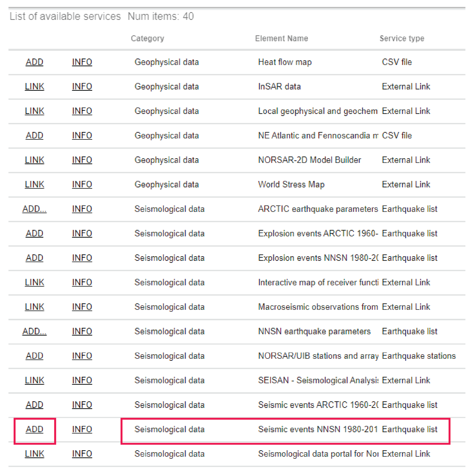The image size is (473, 476).
Task: Open LINK for Seismological data portal
Action: tap(34, 454)
